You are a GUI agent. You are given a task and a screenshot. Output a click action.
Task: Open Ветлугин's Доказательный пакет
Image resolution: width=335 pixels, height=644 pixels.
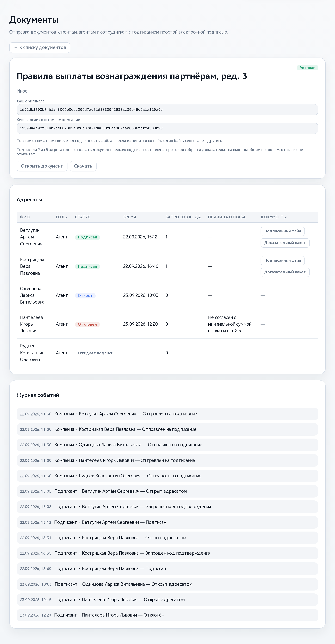click(x=285, y=243)
